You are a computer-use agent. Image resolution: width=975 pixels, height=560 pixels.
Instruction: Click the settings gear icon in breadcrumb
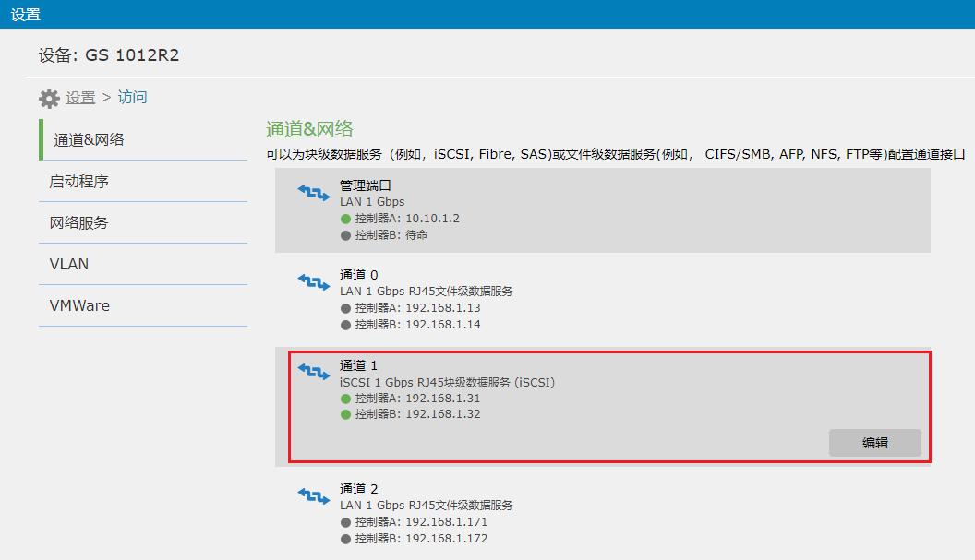(49, 98)
